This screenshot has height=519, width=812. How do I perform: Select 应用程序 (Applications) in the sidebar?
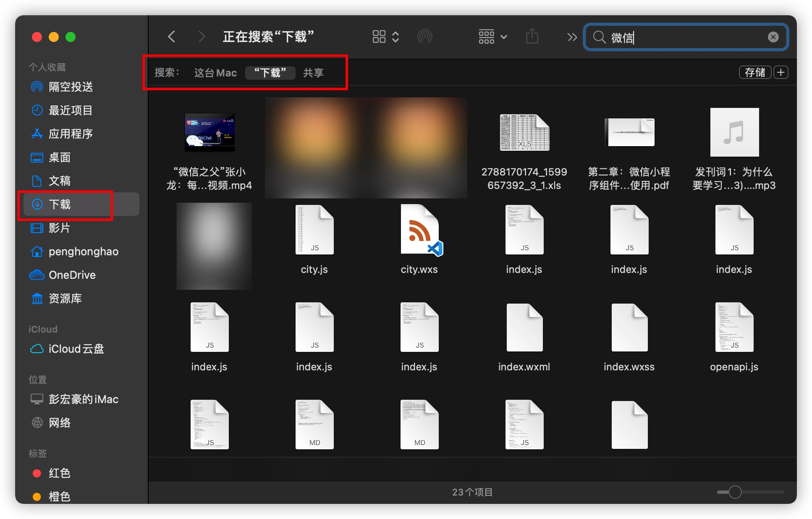point(71,134)
